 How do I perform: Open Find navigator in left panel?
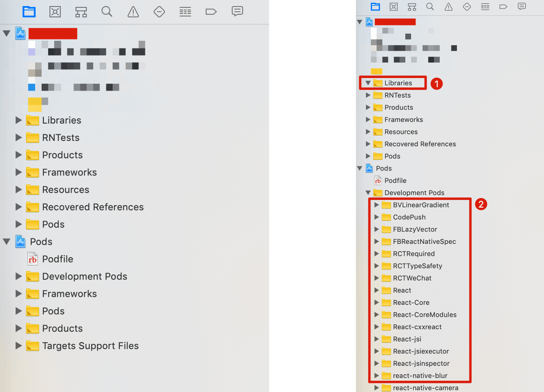tap(107, 12)
